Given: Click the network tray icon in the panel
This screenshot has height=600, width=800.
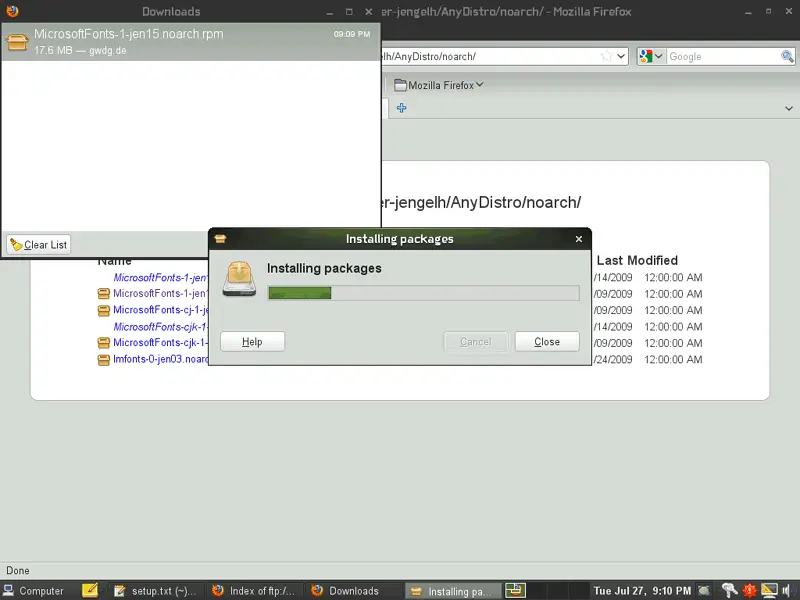Looking at the screenshot, I should pos(730,590).
